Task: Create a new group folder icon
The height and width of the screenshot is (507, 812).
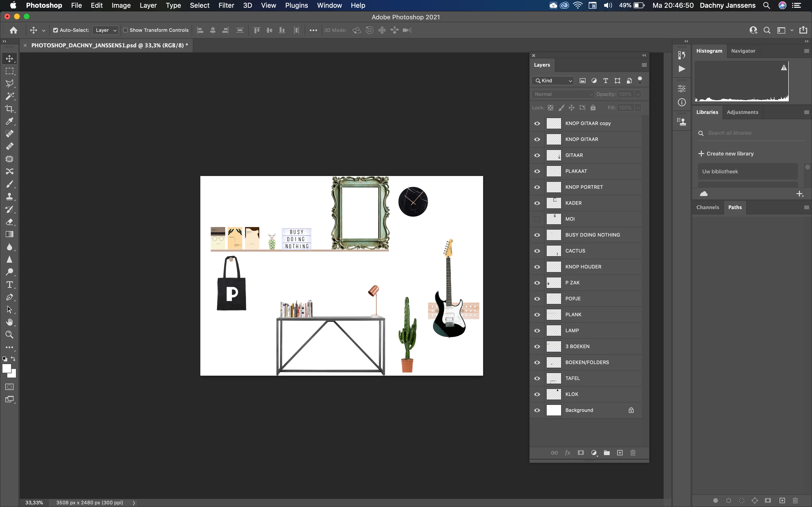Action: pyautogui.click(x=607, y=453)
